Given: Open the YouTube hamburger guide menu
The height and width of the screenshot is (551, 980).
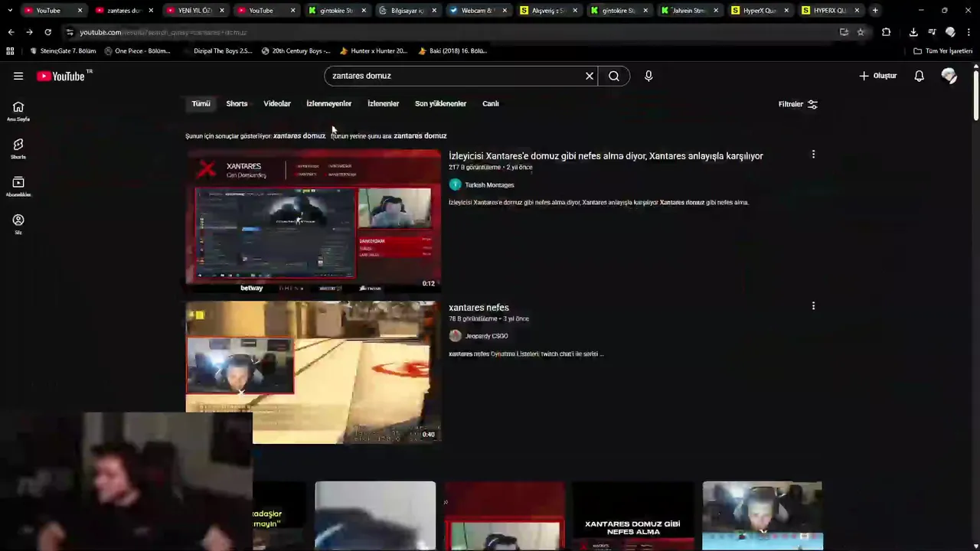Looking at the screenshot, I should 18,76.
